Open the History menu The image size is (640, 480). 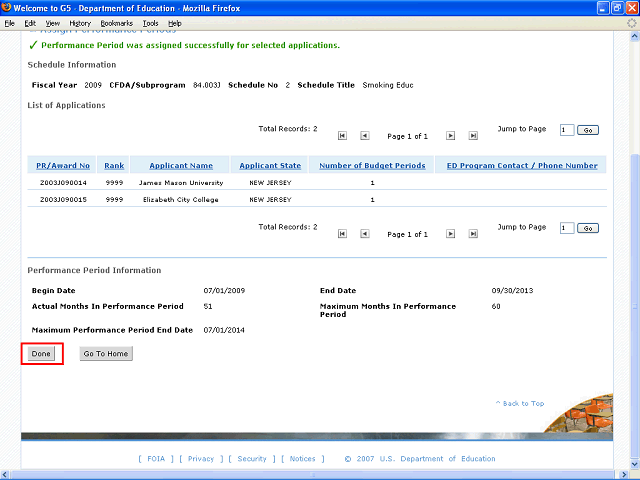tap(80, 23)
